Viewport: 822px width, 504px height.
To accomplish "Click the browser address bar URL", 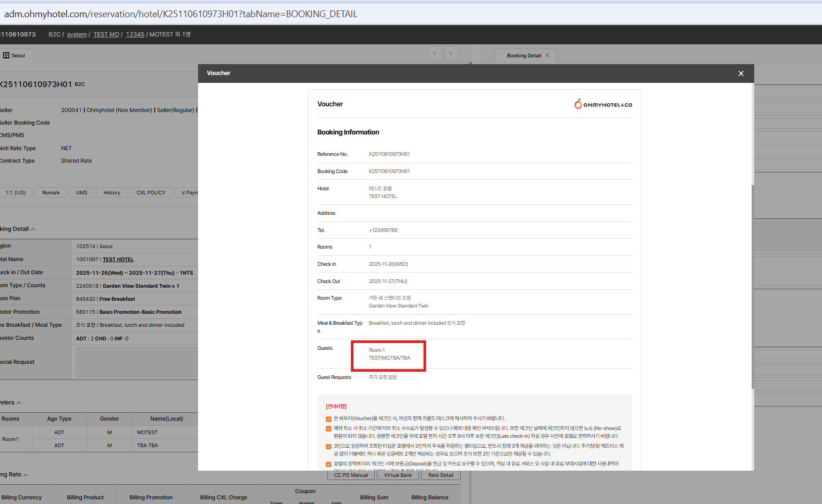I will pos(181,14).
